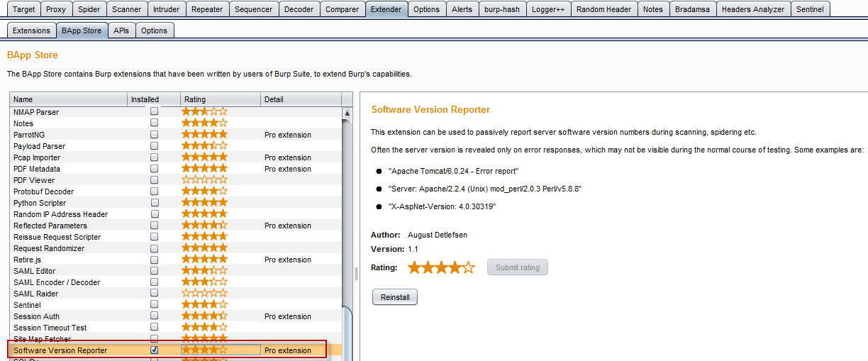
Task: Toggle Installed checkbox for Python Scripter
Action: pyautogui.click(x=154, y=202)
